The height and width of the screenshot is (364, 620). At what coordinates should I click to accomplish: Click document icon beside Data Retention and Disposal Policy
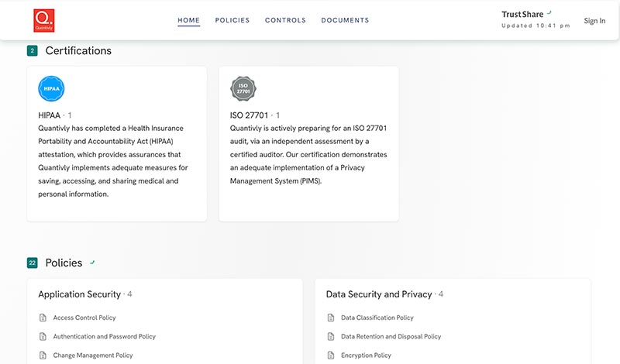(331, 336)
